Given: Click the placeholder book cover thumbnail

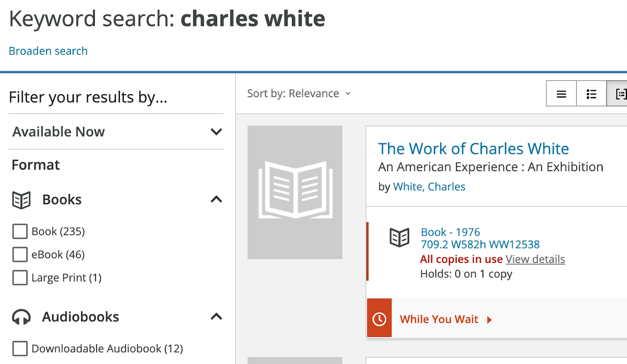Looking at the screenshot, I should point(295,192).
